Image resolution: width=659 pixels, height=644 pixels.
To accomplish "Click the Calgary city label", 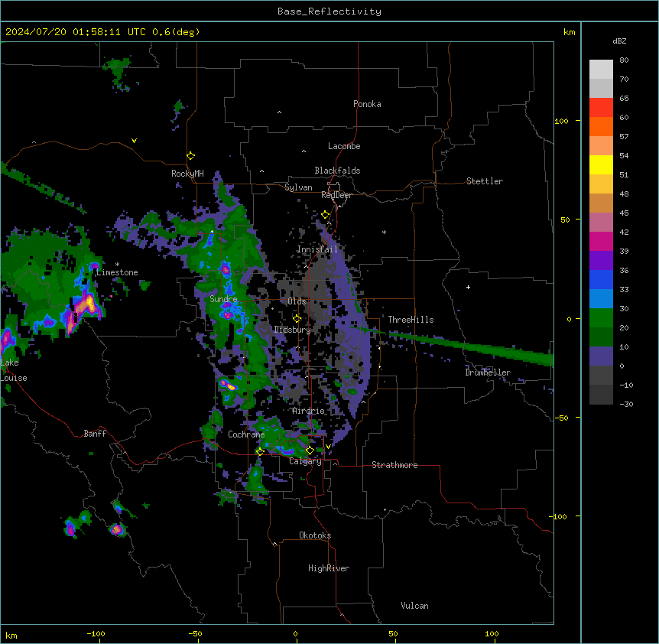I will tap(305, 461).
